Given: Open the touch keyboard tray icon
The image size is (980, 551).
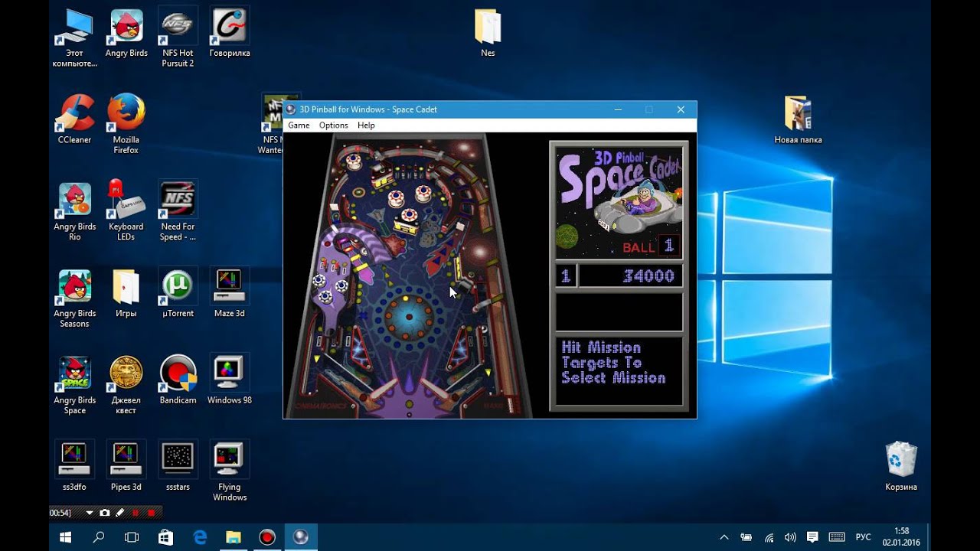Looking at the screenshot, I should point(837,537).
